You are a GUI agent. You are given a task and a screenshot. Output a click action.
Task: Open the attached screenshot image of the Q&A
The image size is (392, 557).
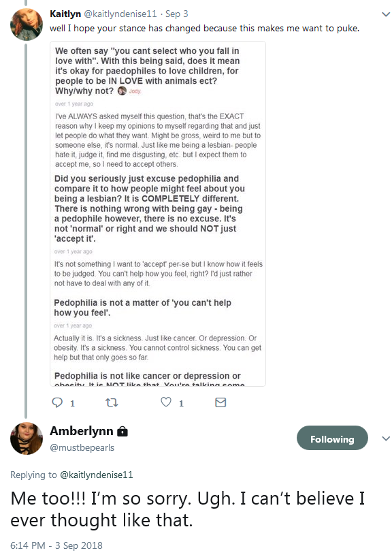158,214
